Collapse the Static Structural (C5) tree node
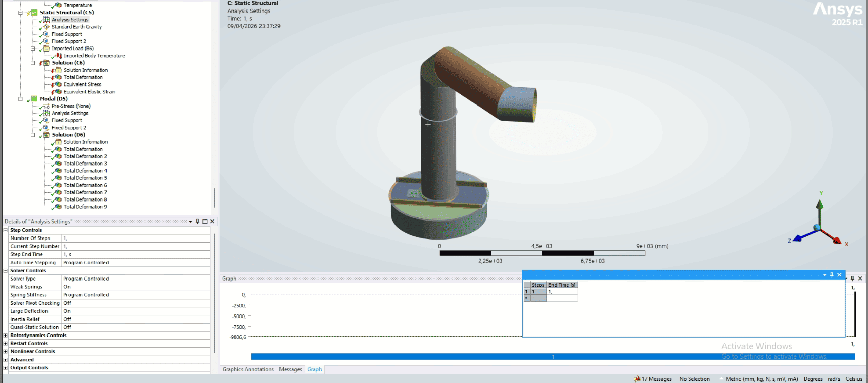This screenshot has width=868, height=383. [x=20, y=13]
